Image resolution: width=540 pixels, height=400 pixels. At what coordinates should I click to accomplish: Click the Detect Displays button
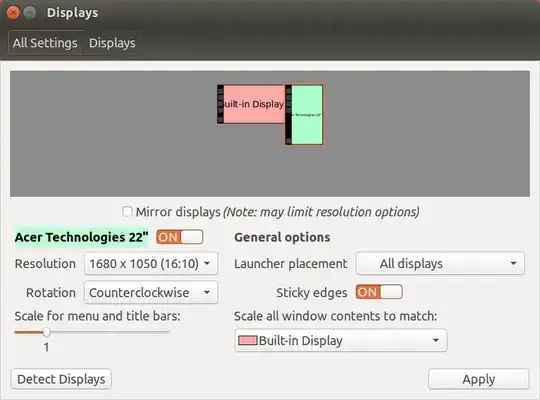pos(61,379)
